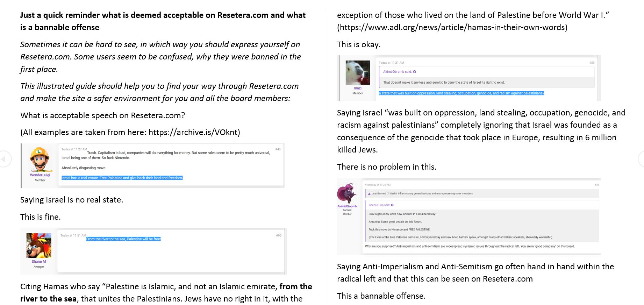
Task: Click 'Why are you surprised?' reply text
Action: (470, 246)
